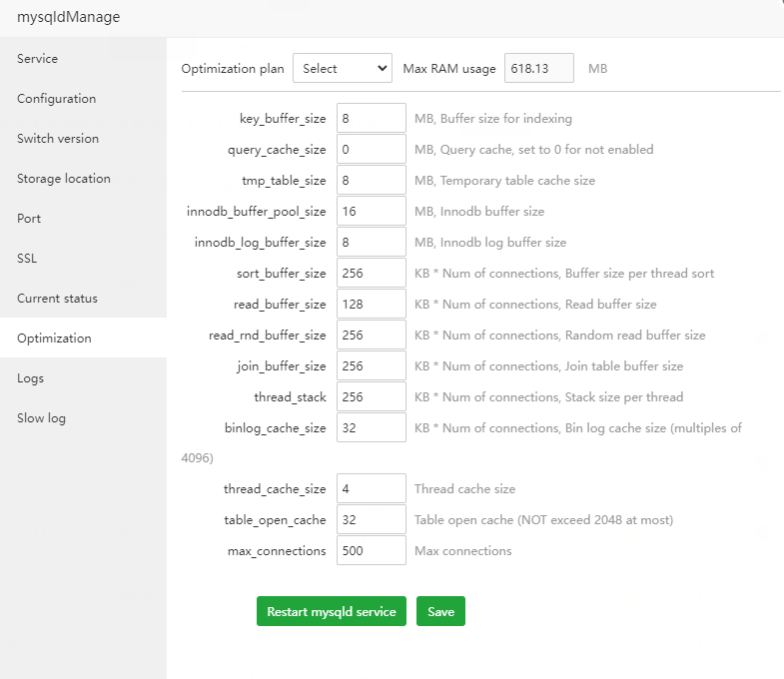Save the optimization settings
This screenshot has width=784, height=679.
[440, 612]
